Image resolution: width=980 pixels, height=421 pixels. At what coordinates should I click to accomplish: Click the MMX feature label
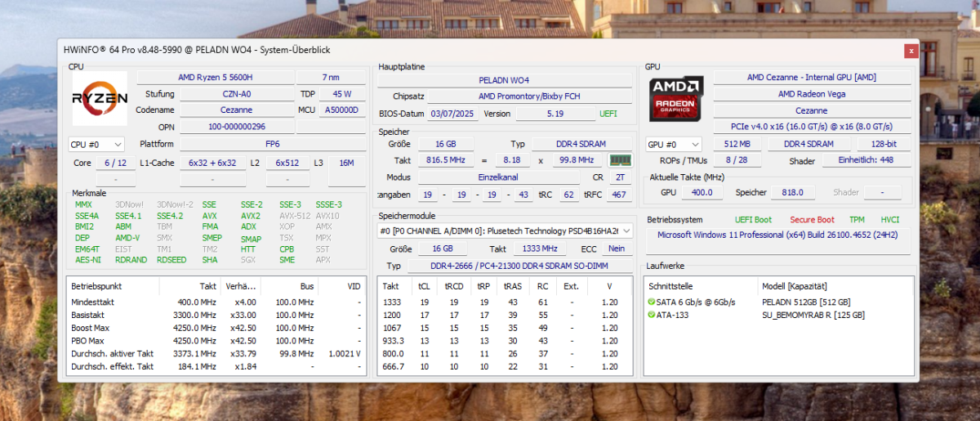[x=83, y=204]
